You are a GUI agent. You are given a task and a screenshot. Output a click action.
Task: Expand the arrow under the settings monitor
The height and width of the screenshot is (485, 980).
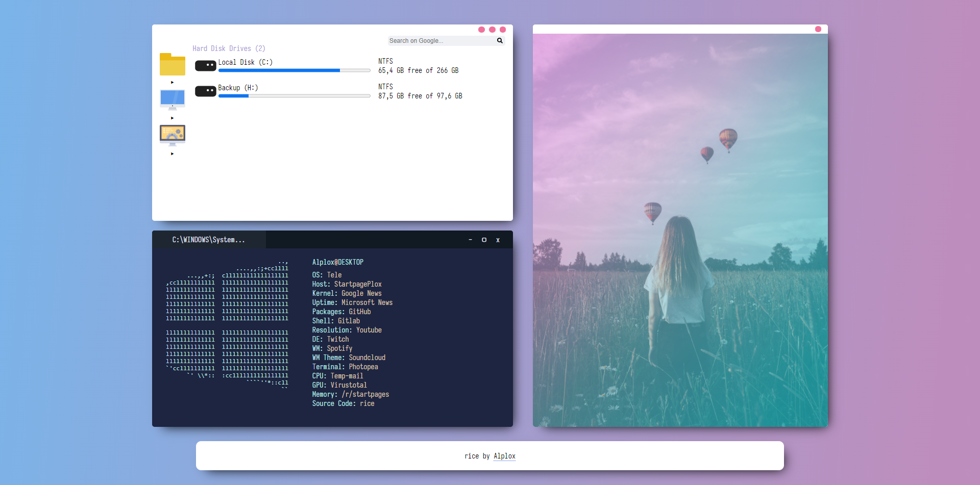tap(173, 154)
